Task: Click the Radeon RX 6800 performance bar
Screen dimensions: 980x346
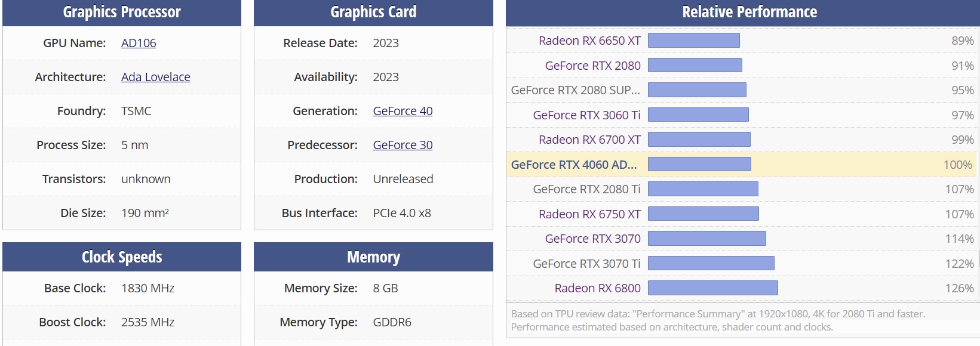Action: [x=712, y=288]
